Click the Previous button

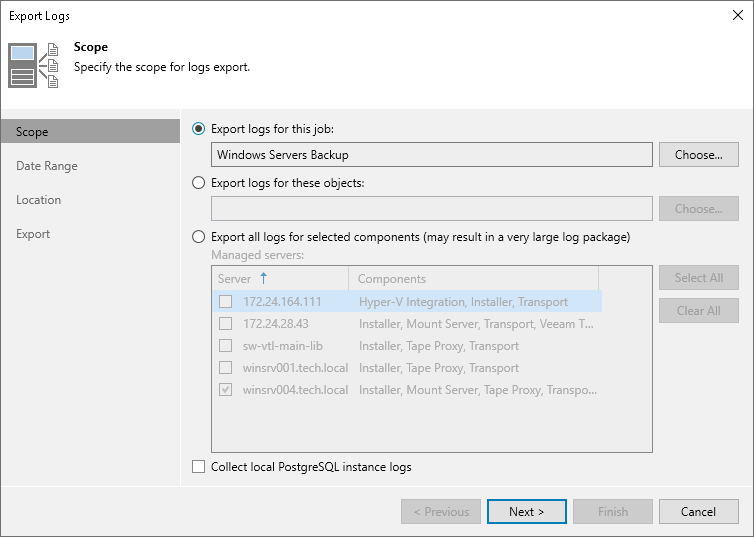(x=441, y=512)
